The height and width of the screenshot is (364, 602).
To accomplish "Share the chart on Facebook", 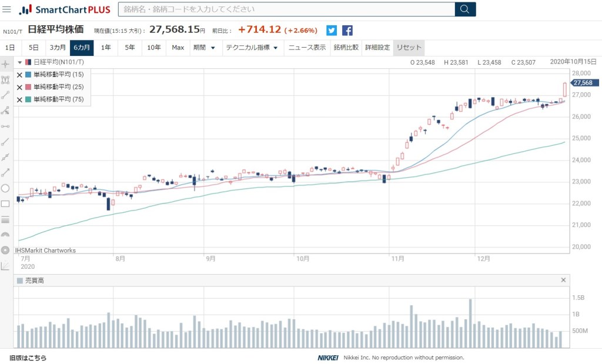I will coord(347,31).
